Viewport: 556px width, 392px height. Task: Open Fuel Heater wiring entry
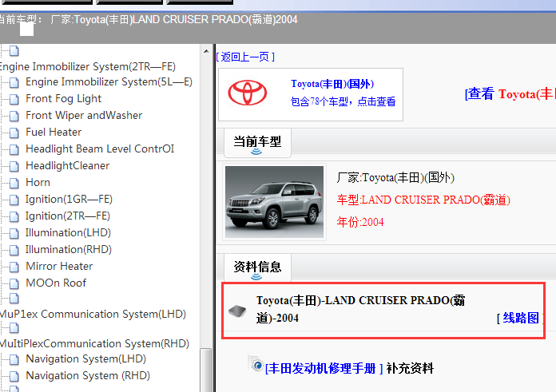point(54,133)
